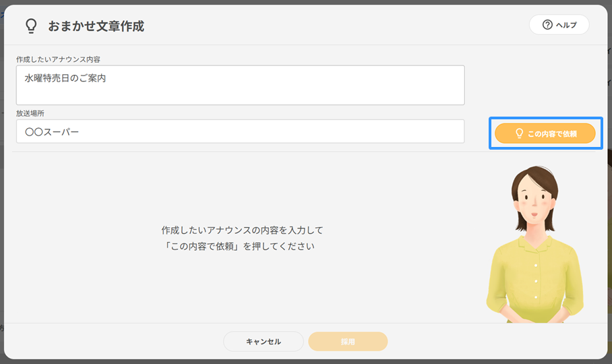The image size is (612, 364).
Task: Click the lightbulb icon beside the おまかせ文章作成 title
Action: (30, 26)
